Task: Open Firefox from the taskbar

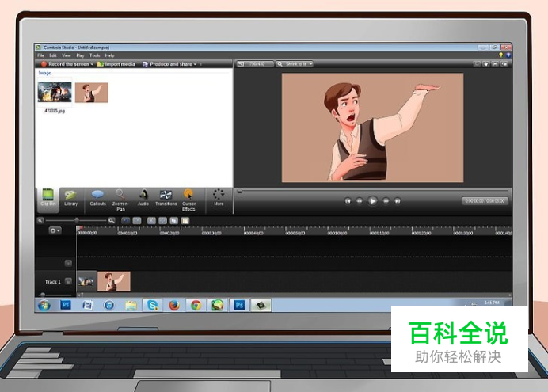Action: click(x=174, y=306)
